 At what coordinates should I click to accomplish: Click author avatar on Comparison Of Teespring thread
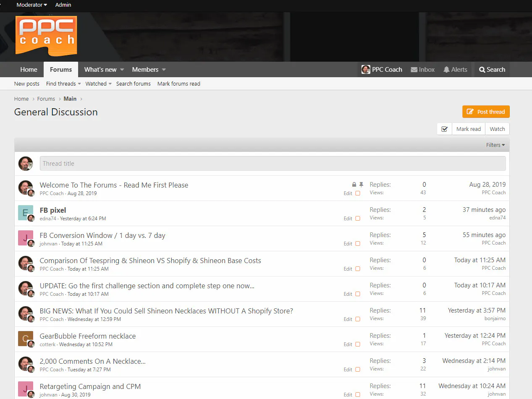[26, 263]
